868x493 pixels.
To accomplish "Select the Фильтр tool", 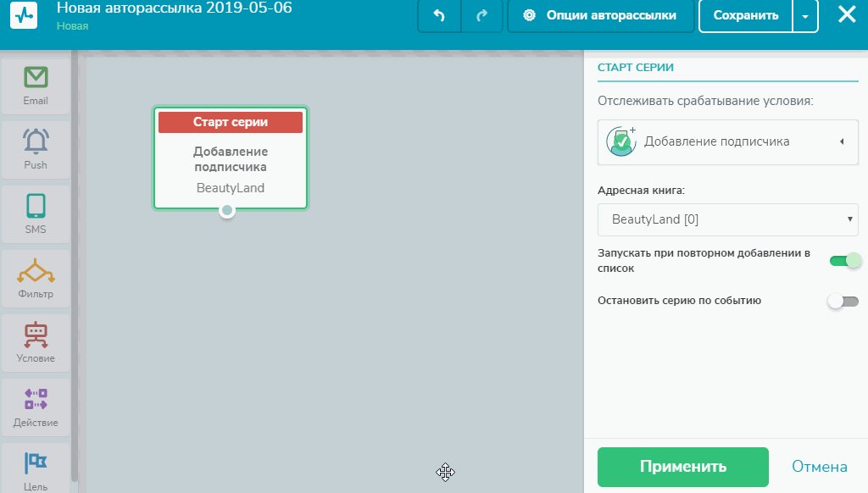I will pos(36,278).
